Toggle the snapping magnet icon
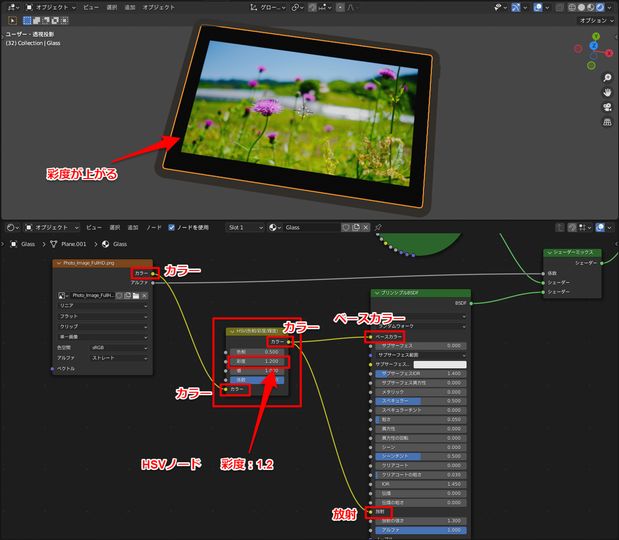The width and height of the screenshot is (619, 540). [312, 7]
